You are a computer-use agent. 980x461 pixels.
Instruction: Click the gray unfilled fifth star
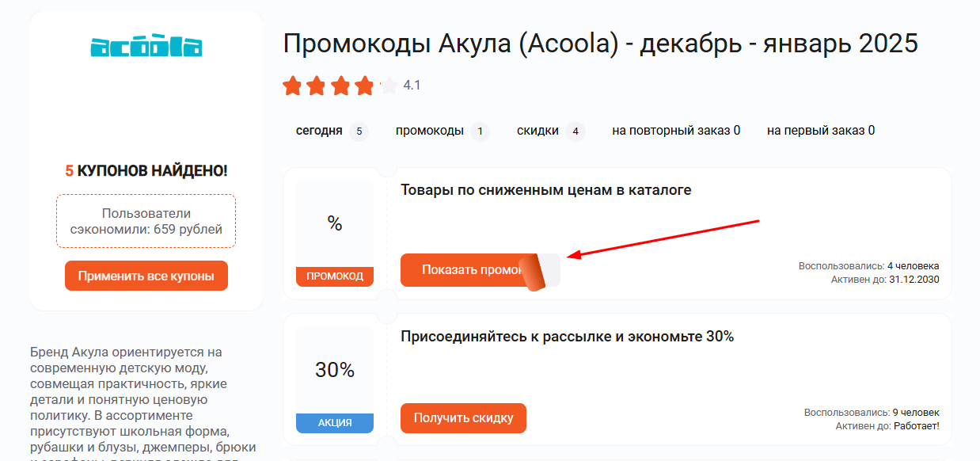(x=387, y=86)
